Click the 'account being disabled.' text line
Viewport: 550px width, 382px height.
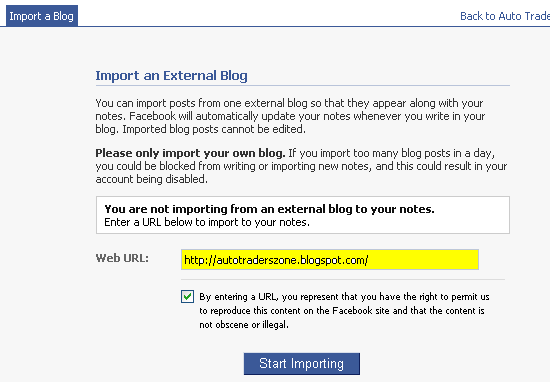(x=152, y=179)
